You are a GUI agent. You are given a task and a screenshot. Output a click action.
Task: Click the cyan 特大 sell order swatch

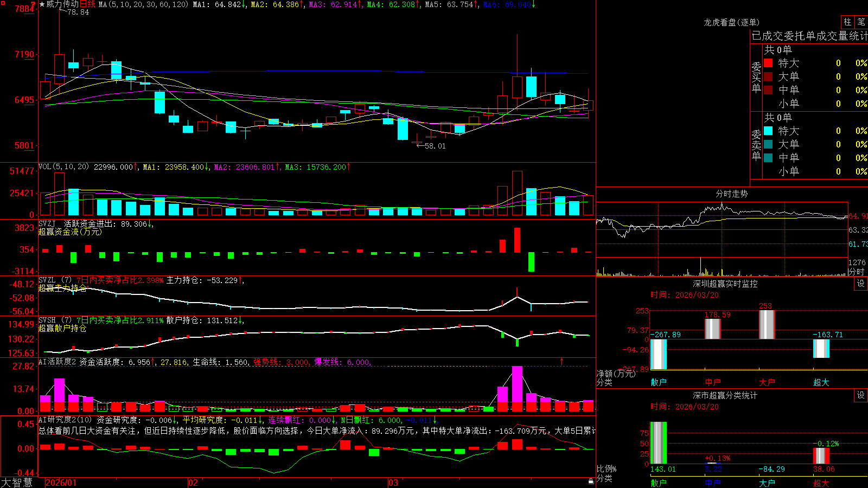pyautogui.click(x=768, y=131)
